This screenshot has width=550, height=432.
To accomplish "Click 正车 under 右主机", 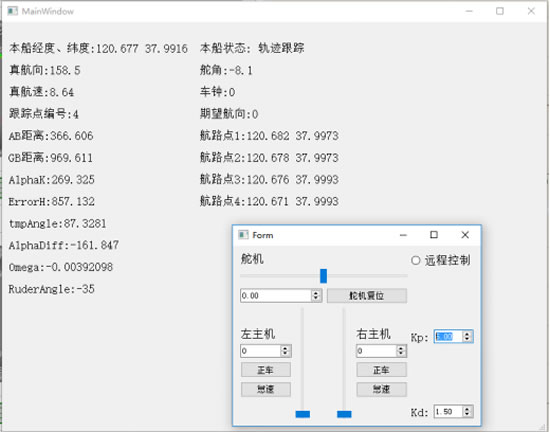I will click(382, 370).
